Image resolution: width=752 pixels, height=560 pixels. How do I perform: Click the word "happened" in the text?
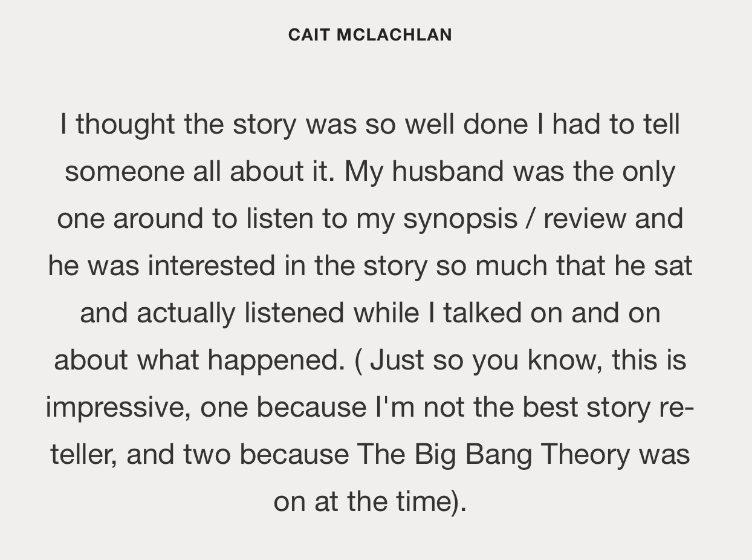click(276, 360)
